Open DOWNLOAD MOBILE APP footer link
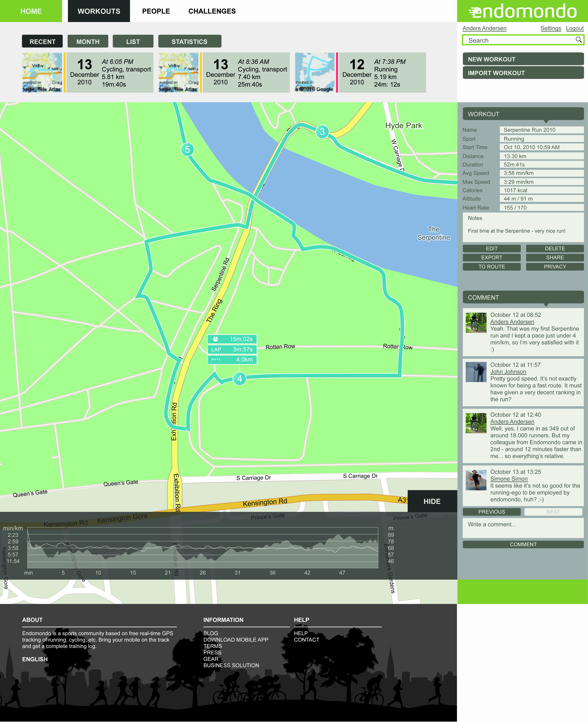The height and width of the screenshot is (722, 588). pos(236,640)
